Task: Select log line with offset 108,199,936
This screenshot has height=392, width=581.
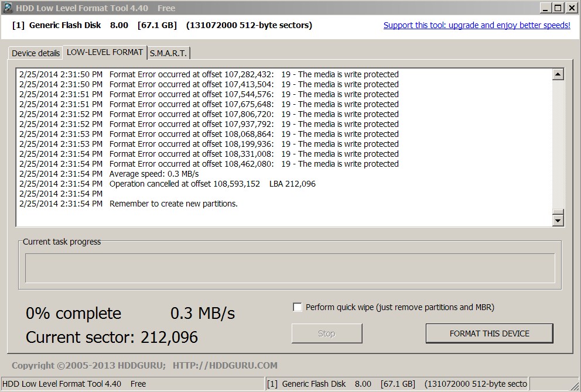Action: coord(209,144)
